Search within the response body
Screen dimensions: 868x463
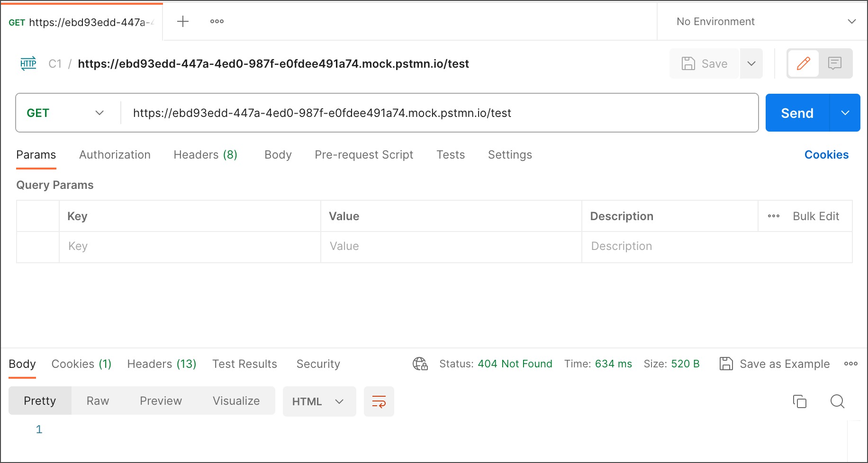coord(837,401)
